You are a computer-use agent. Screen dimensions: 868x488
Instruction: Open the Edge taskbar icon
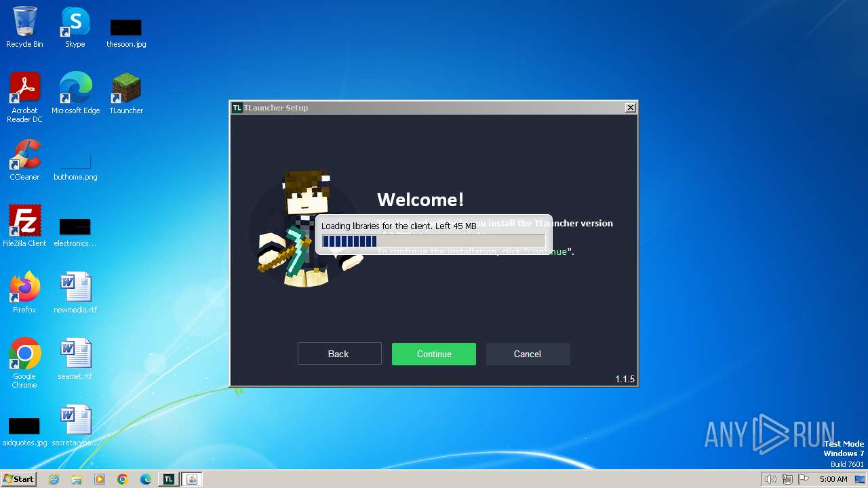146,479
